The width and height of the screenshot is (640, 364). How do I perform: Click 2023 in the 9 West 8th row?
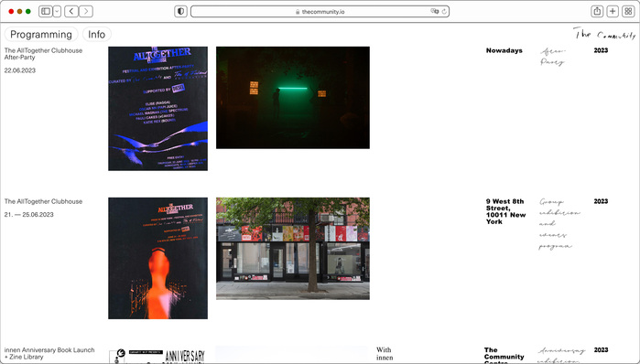[601, 201]
